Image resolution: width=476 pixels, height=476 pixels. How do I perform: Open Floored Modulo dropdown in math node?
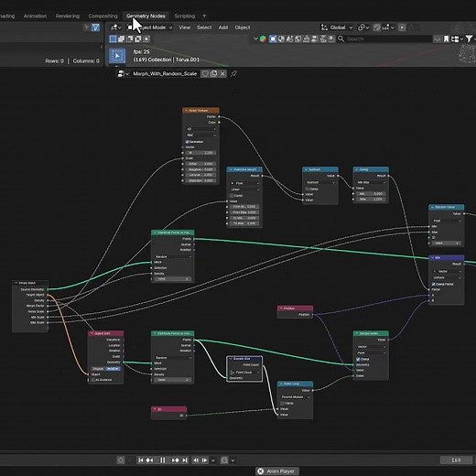click(x=295, y=397)
